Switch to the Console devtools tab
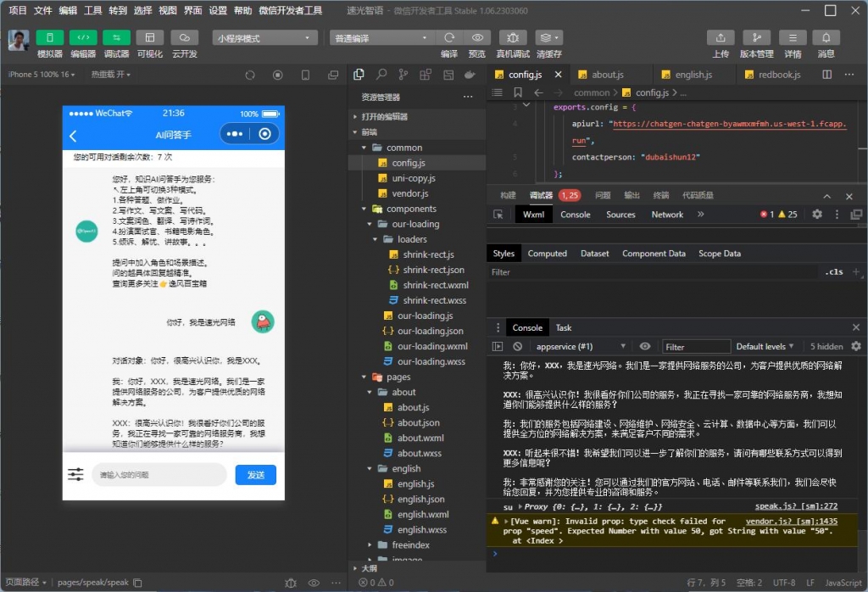 tap(576, 215)
